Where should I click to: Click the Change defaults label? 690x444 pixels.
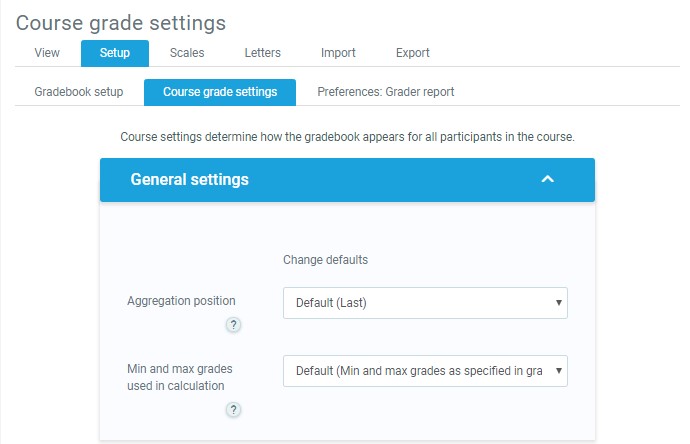[325, 260]
